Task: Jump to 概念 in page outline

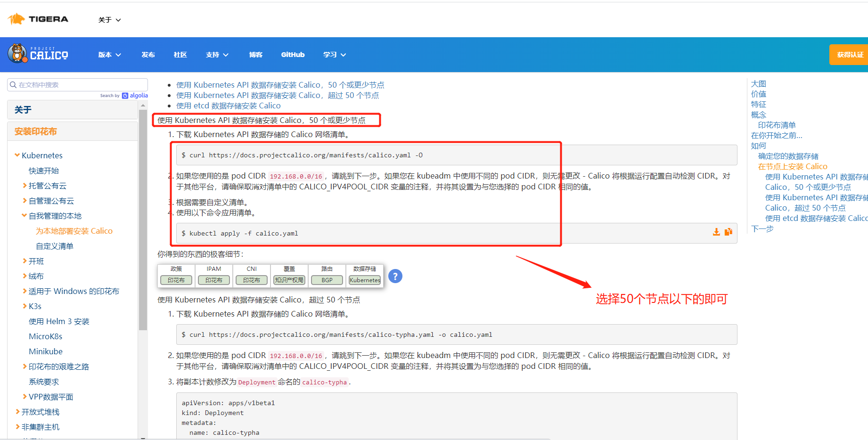Action: (759, 114)
